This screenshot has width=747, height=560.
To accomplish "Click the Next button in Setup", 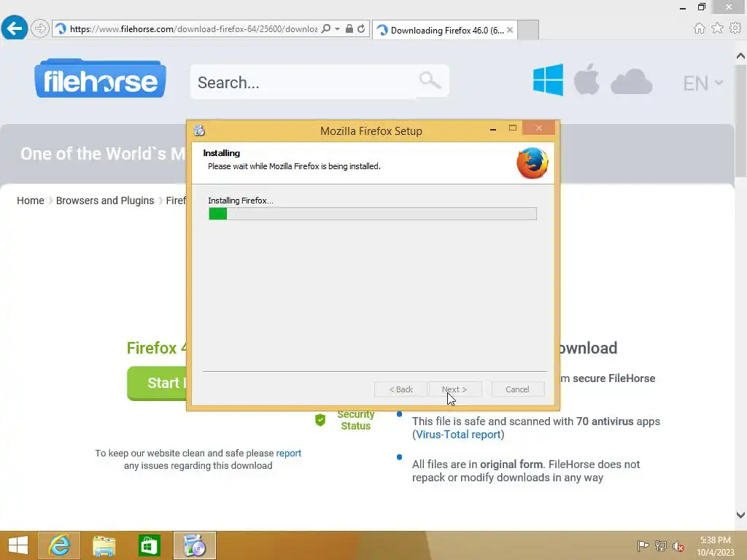I will coord(455,389).
